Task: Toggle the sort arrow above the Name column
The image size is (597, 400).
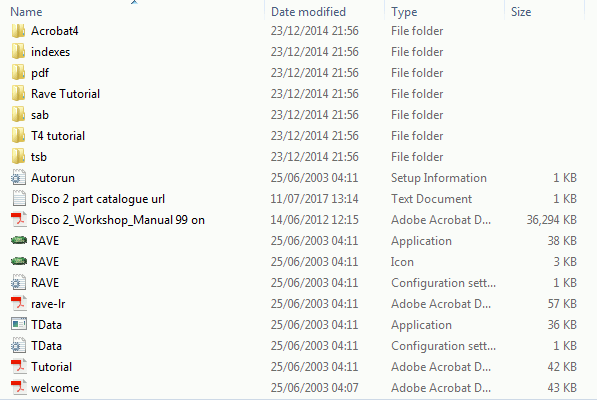Action: coord(134,2)
